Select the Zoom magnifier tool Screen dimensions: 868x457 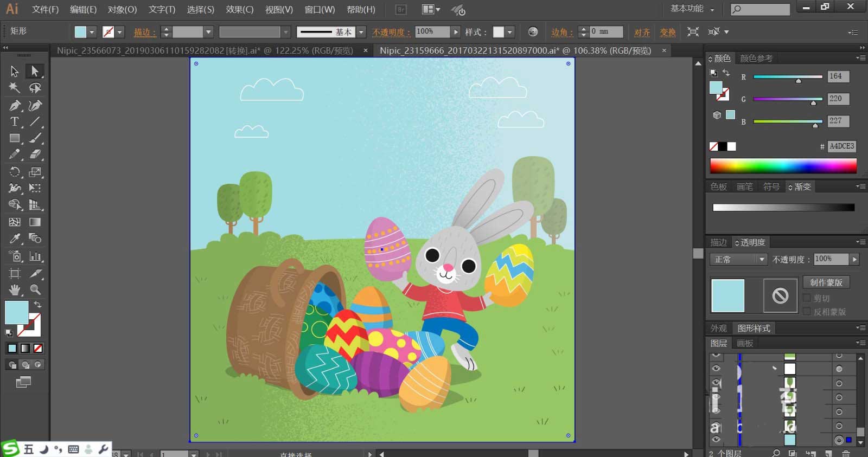[35, 289]
